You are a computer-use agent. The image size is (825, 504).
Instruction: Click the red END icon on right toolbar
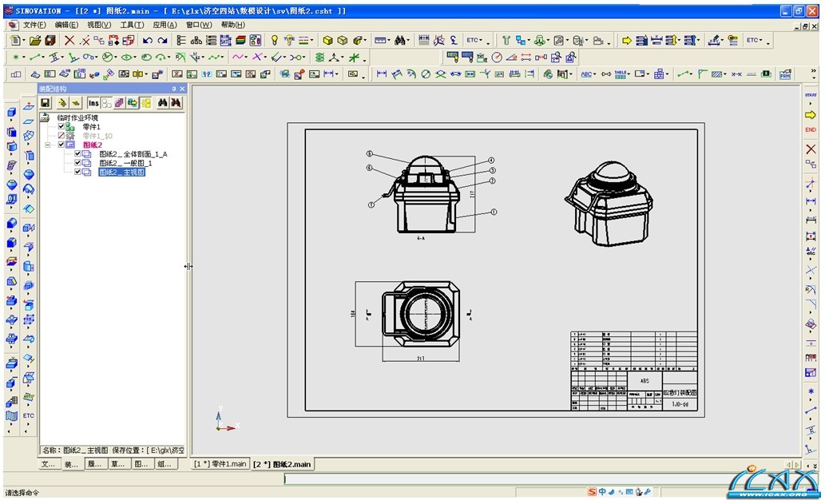pyautogui.click(x=811, y=129)
